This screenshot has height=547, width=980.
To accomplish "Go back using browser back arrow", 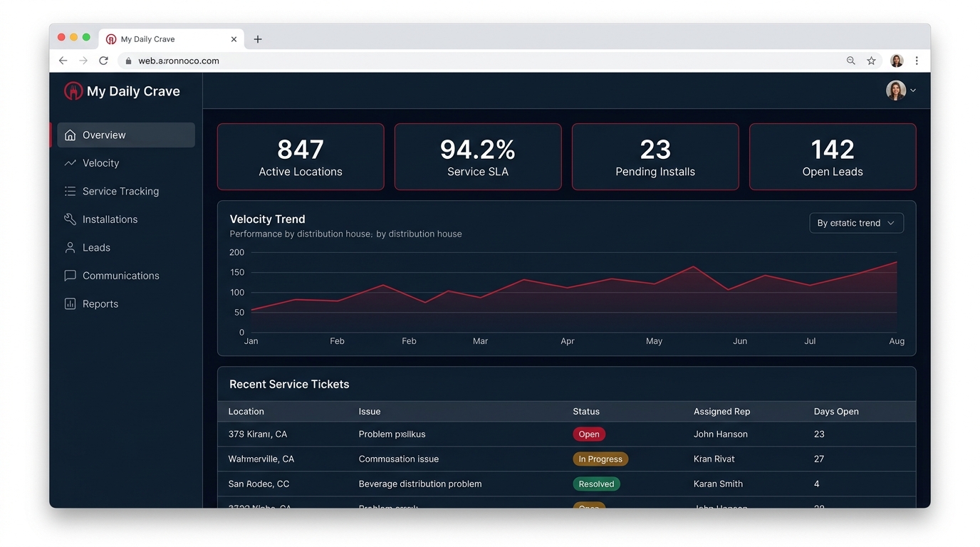I will (63, 61).
